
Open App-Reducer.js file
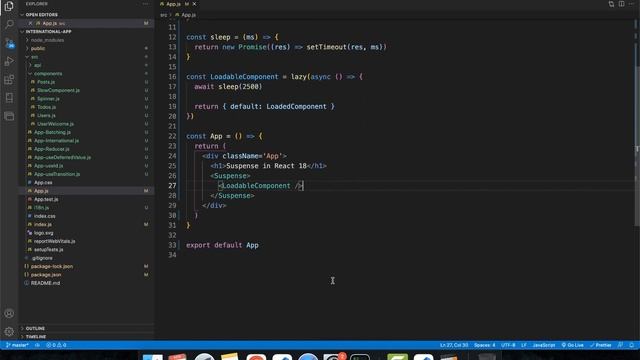click(x=51, y=149)
